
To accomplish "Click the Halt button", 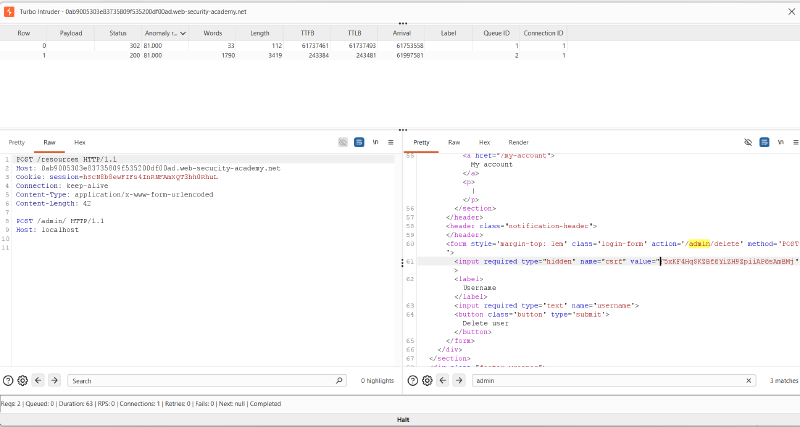I will pos(403,420).
